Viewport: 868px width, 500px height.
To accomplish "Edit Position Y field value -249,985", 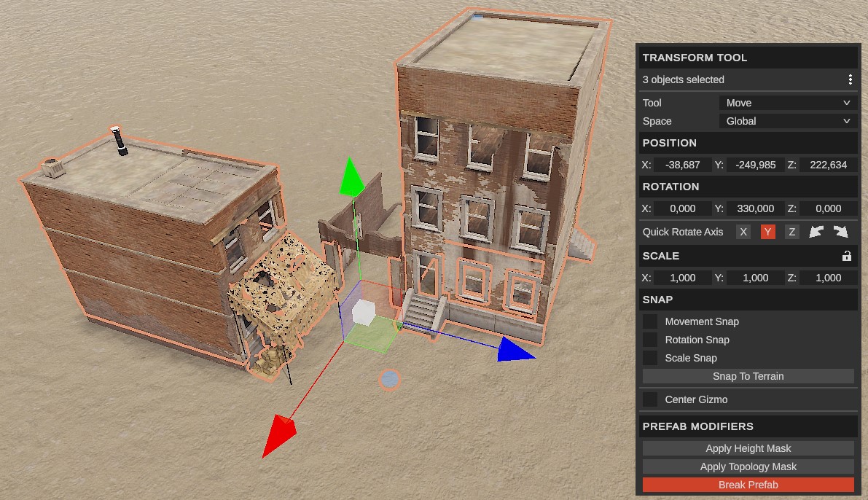I will 755,165.
